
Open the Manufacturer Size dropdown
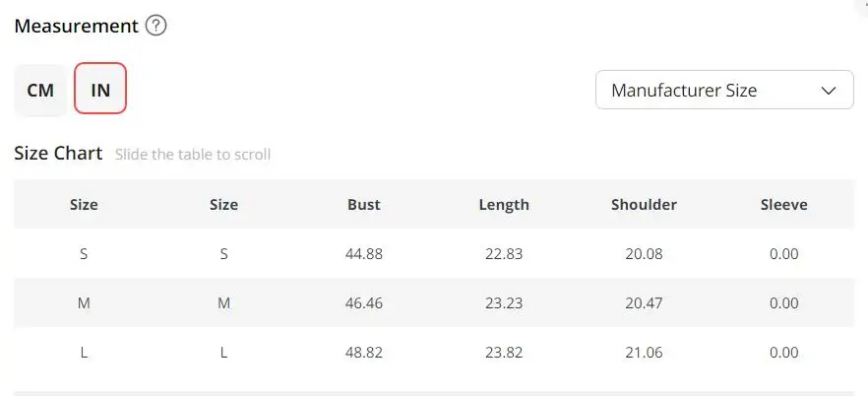[x=724, y=90]
